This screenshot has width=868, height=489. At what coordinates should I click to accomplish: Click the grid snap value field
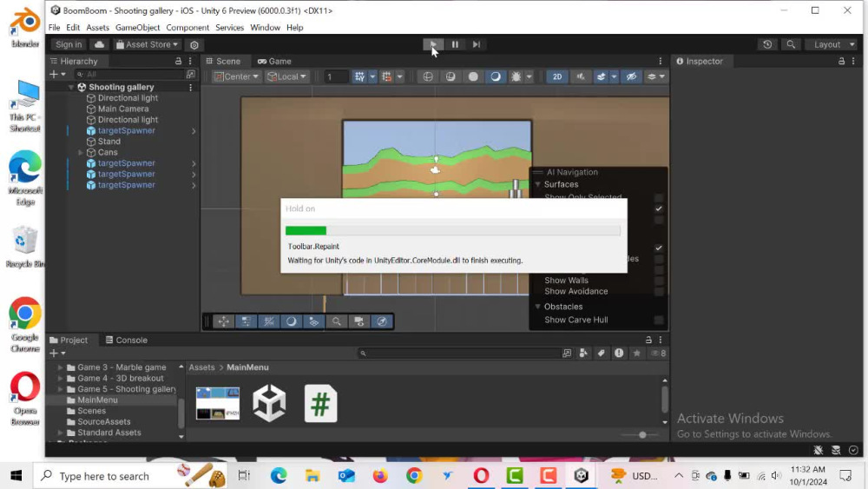(x=336, y=77)
